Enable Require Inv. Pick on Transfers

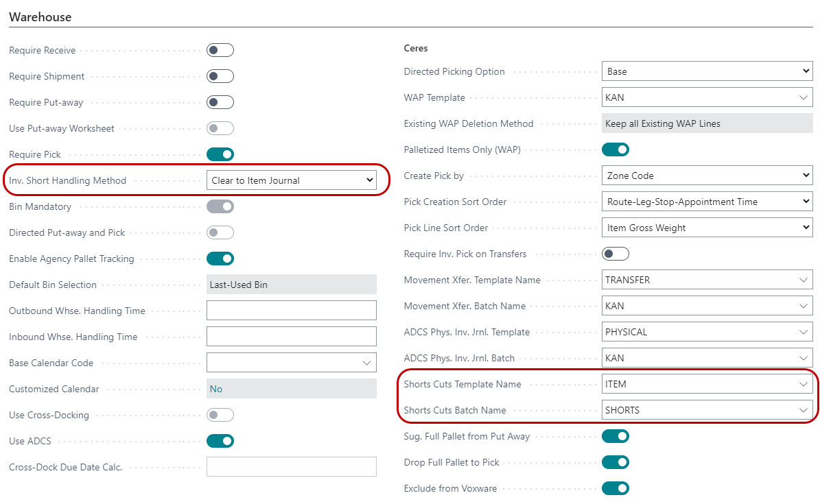616,254
